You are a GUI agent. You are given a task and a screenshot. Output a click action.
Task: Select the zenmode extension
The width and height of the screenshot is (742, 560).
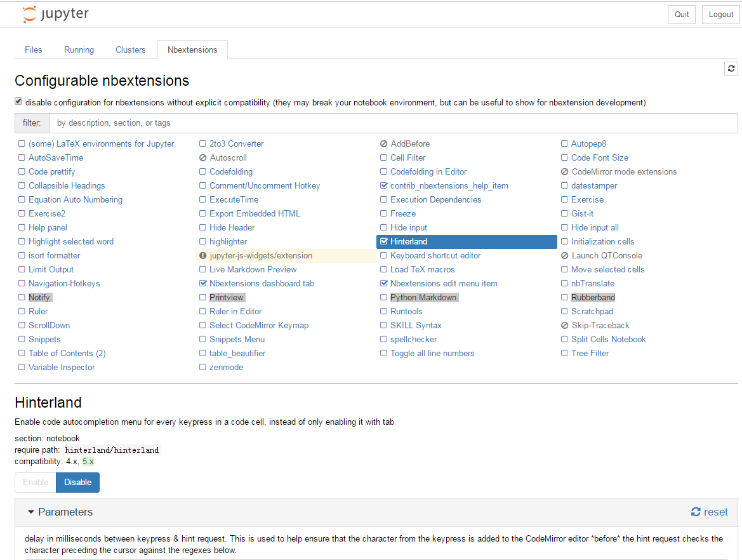[x=226, y=368]
